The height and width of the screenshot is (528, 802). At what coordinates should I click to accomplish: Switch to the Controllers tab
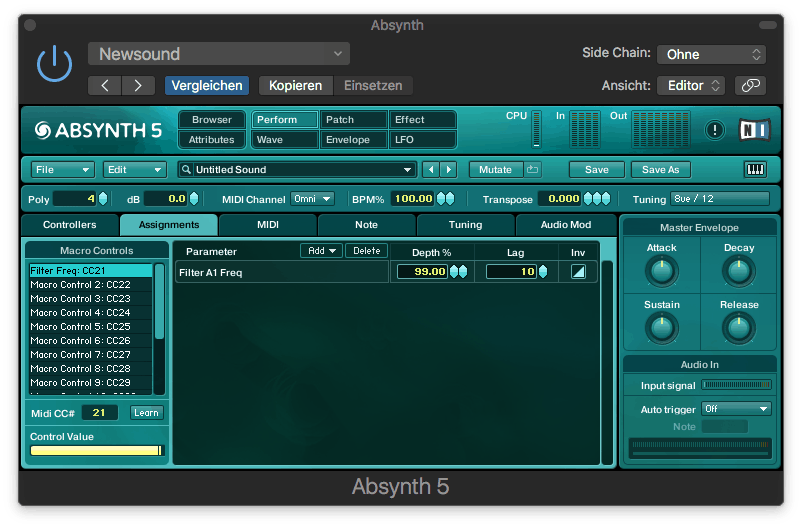coord(70,225)
